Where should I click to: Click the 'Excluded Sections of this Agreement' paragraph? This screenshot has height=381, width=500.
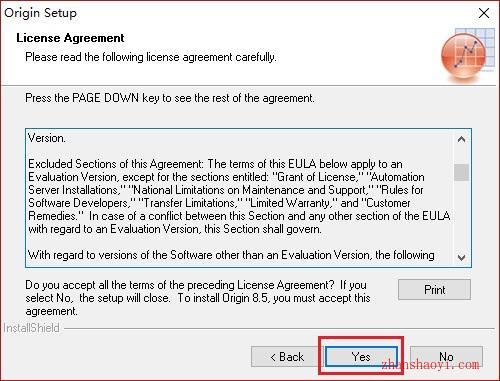239,196
